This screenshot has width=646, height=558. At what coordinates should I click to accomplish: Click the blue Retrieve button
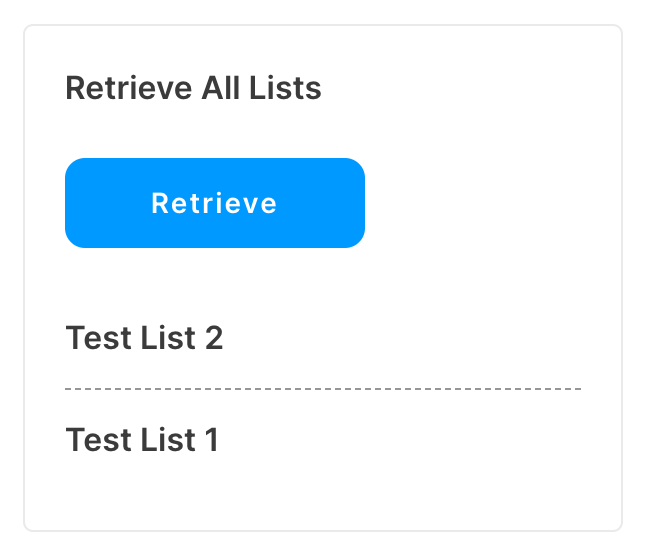click(x=215, y=203)
